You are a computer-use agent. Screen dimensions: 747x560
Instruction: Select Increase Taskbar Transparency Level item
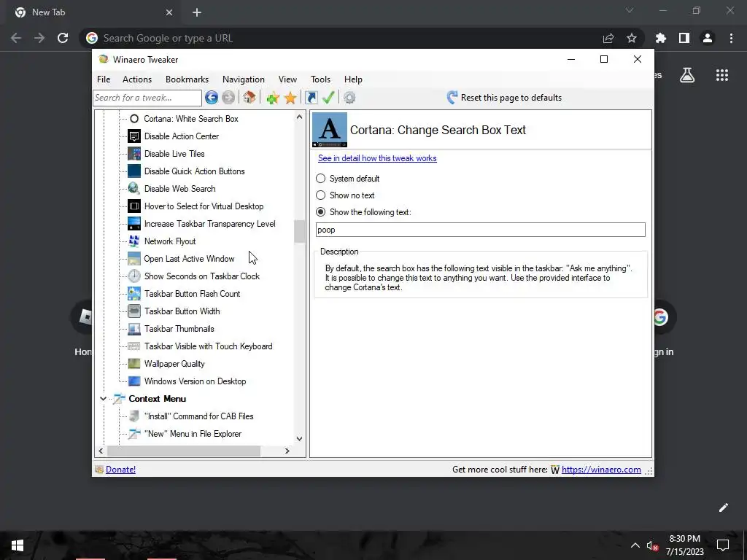209,224
